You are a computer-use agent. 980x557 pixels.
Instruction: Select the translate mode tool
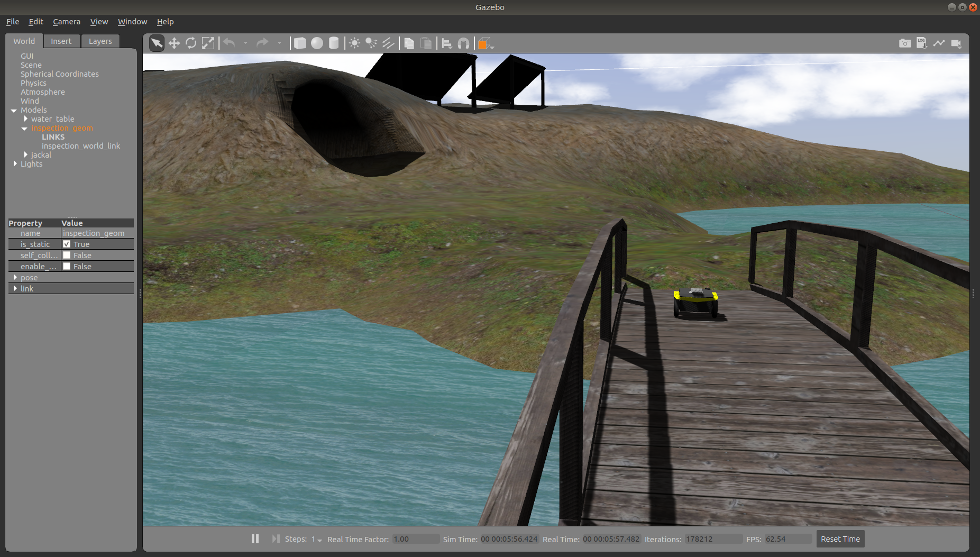pos(174,43)
